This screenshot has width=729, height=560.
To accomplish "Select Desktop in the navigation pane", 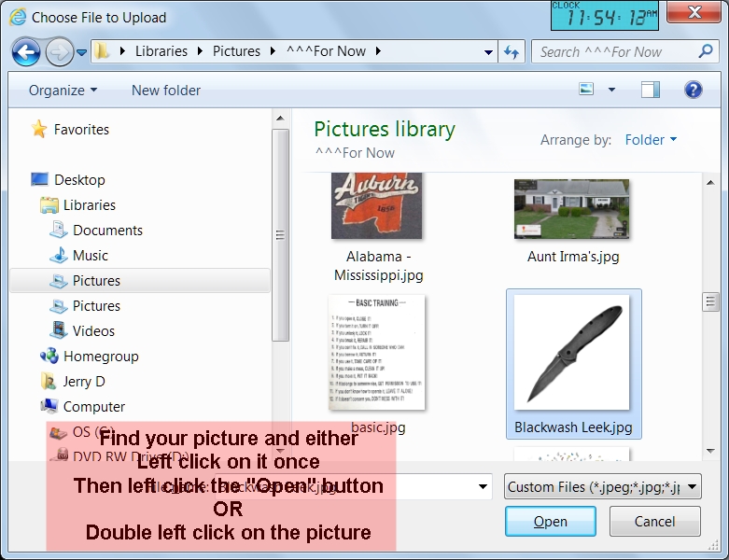I will click(x=79, y=180).
